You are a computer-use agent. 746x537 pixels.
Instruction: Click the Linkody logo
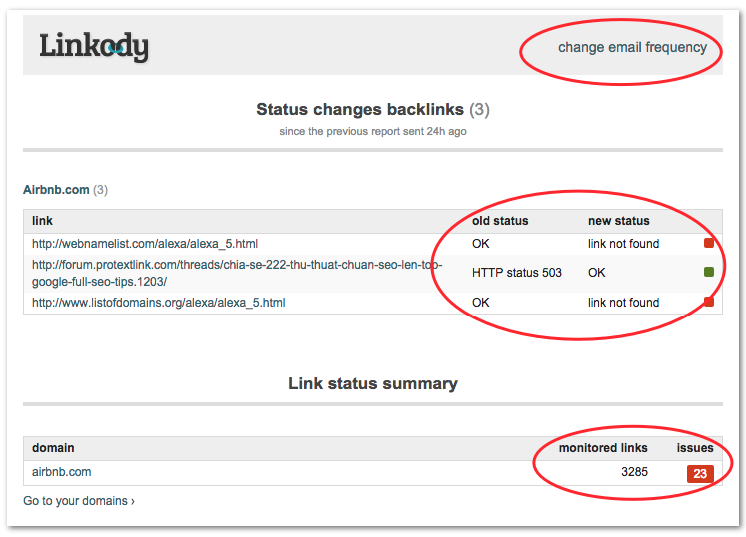94,47
